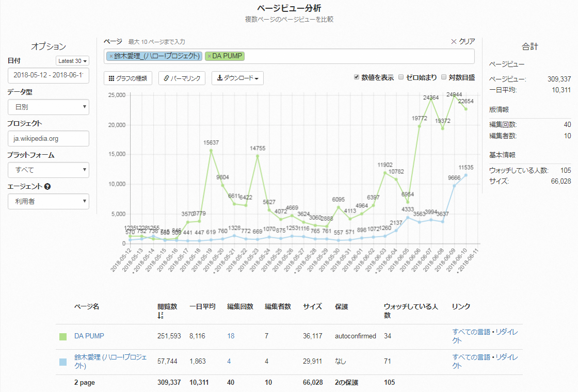This screenshot has width=578, height=392.
Task: Open the DA PUMP page link
Action: tap(89, 336)
